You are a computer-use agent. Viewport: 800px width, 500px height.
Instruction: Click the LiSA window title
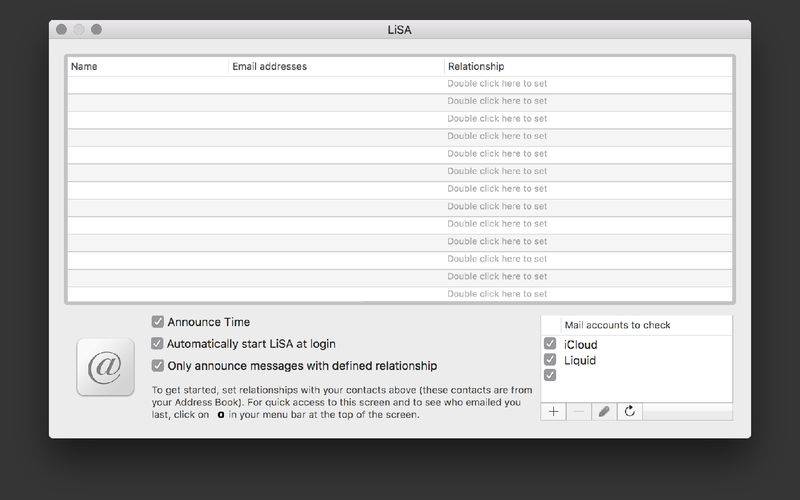[399, 30]
